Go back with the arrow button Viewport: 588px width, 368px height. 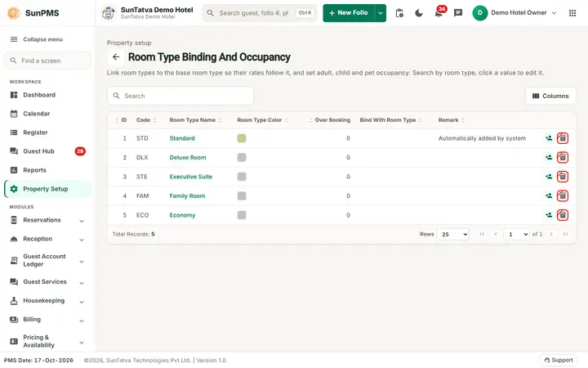(x=116, y=57)
